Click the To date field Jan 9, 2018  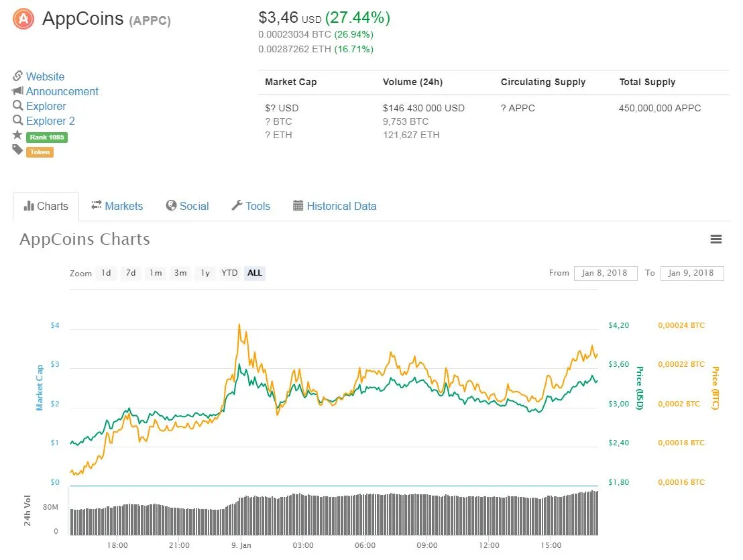click(692, 274)
